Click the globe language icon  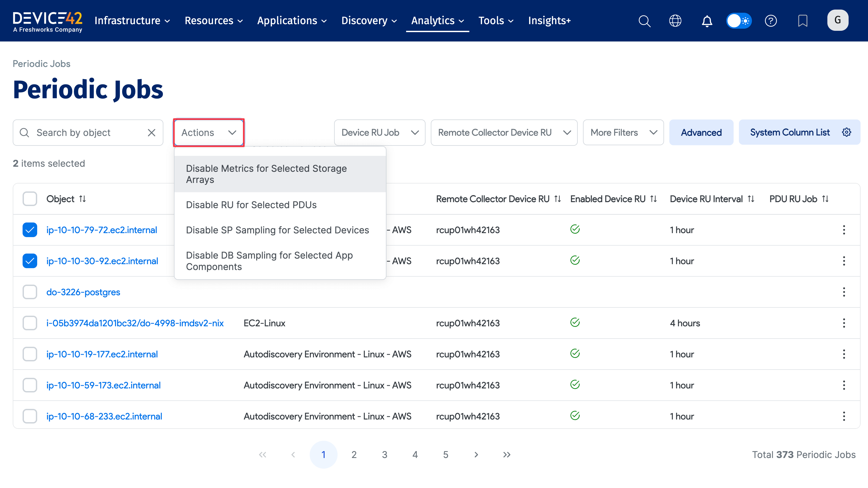click(x=675, y=20)
